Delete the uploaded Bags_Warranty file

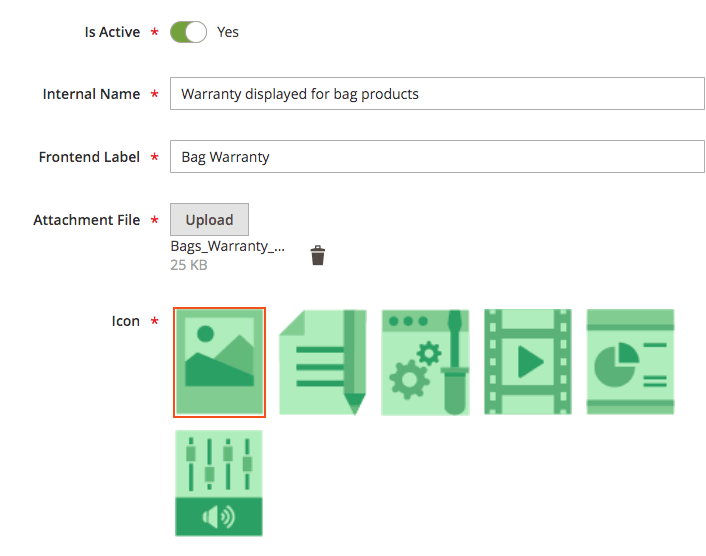(x=318, y=256)
